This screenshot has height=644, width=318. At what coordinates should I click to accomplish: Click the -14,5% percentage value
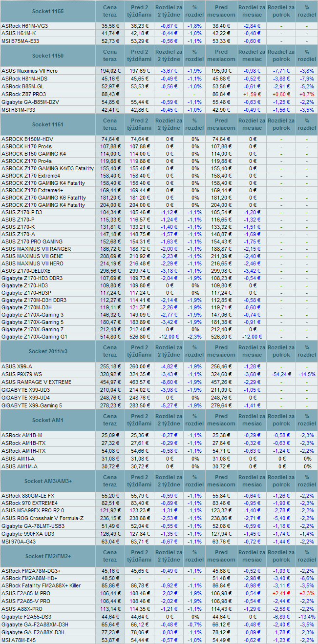[306, 374]
